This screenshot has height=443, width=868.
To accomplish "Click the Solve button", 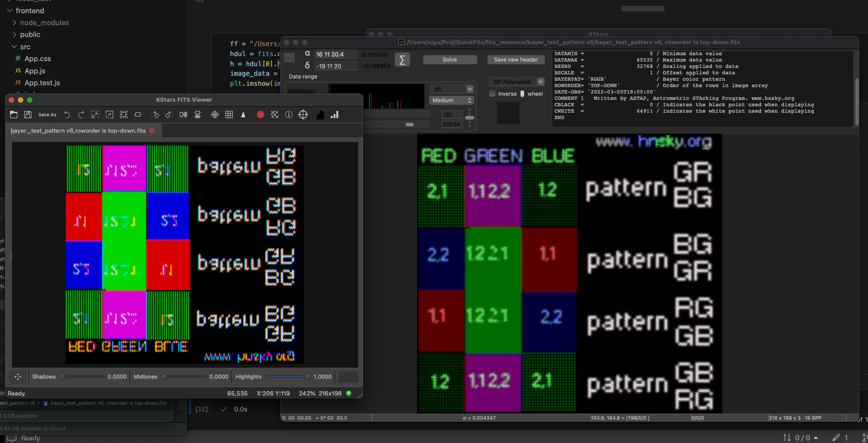I will pyautogui.click(x=450, y=60).
